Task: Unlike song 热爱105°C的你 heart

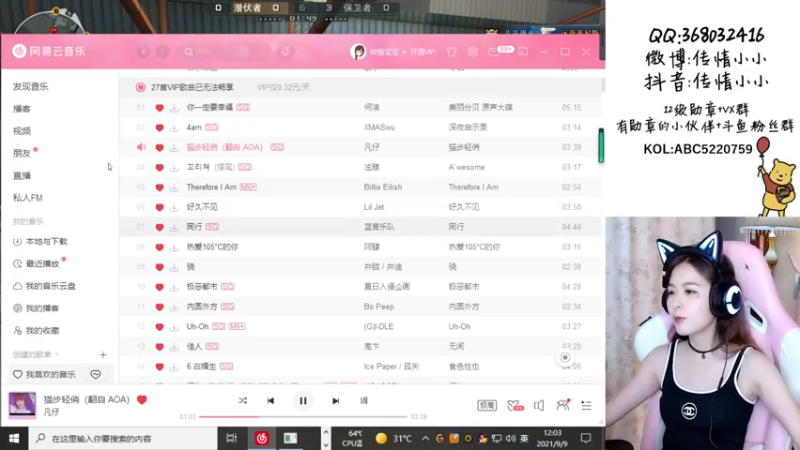Action: tap(159, 247)
